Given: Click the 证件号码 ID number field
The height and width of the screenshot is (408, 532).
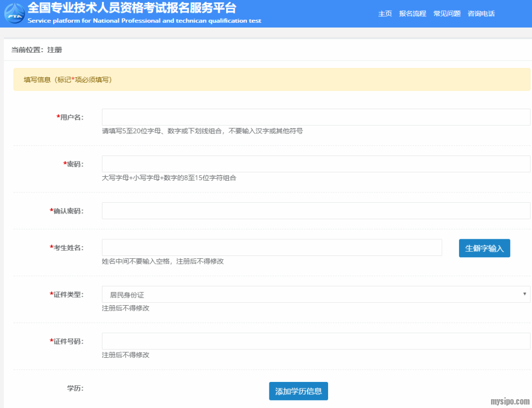Looking at the screenshot, I should 316,341.
